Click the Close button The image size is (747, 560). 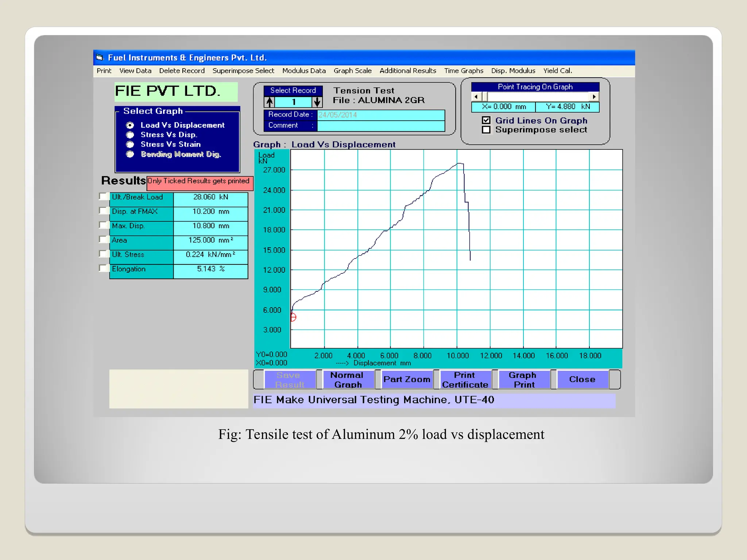[x=582, y=380]
